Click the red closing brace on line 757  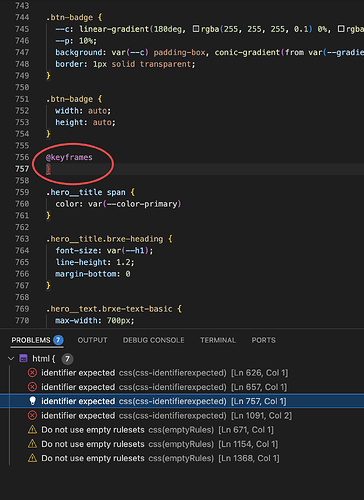(48, 169)
